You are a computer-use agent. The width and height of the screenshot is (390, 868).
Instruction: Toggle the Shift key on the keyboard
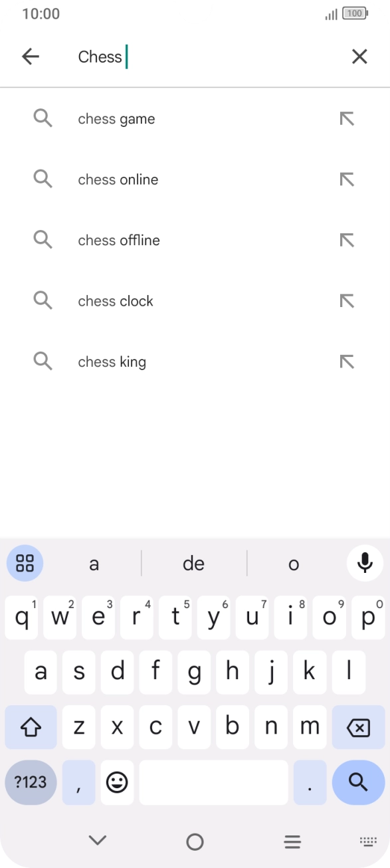(31, 727)
